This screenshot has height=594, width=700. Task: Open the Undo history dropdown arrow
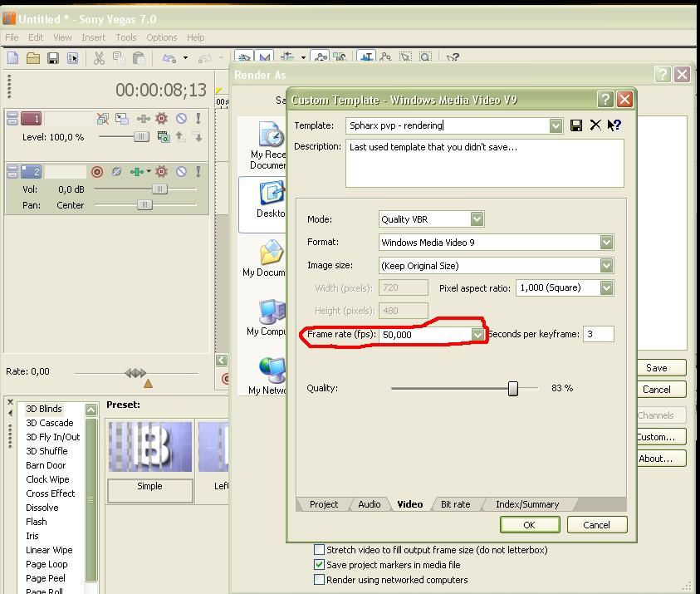[186, 58]
